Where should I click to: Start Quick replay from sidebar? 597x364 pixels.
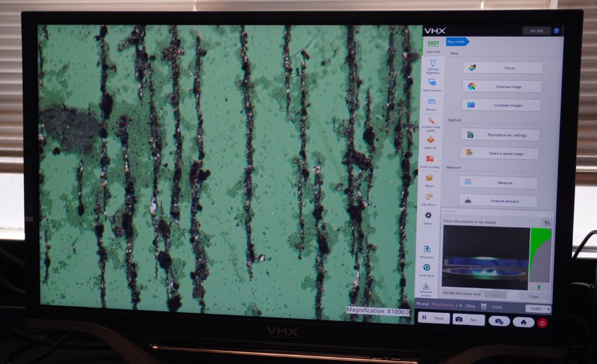(x=426, y=269)
